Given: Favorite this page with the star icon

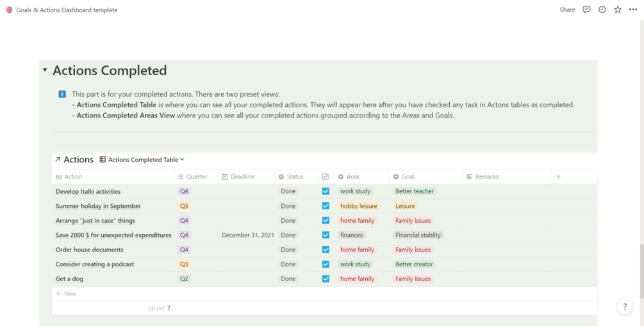Looking at the screenshot, I should point(618,10).
